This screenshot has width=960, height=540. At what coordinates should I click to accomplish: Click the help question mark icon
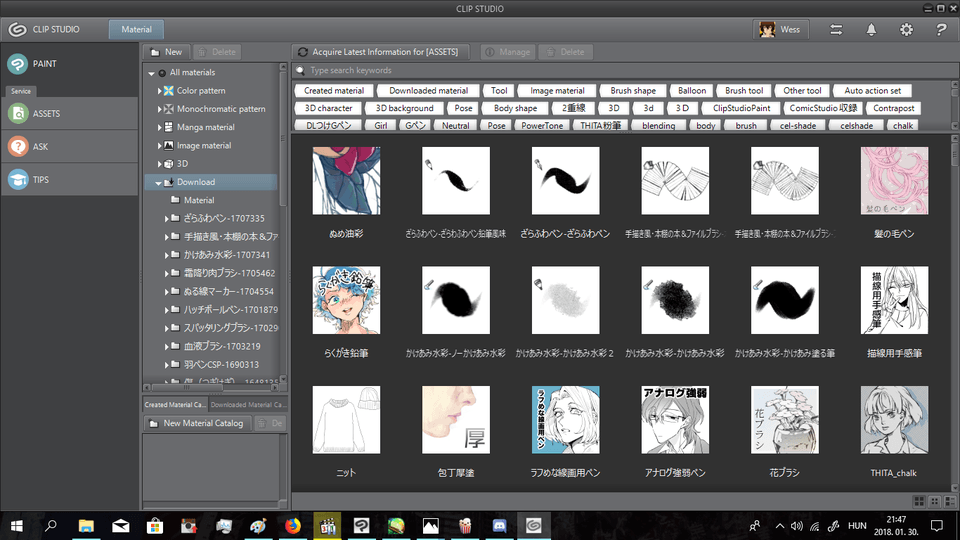pyautogui.click(x=941, y=30)
